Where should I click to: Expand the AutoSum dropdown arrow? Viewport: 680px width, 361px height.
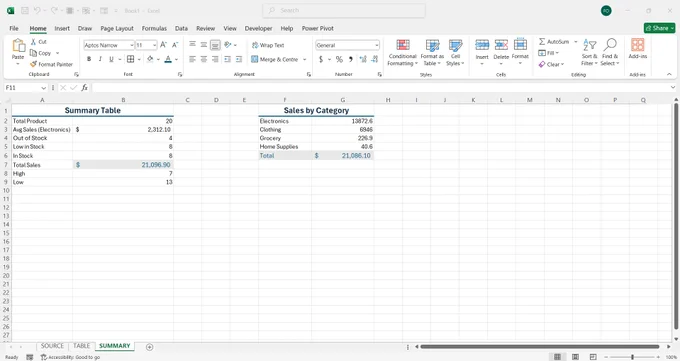576,42
